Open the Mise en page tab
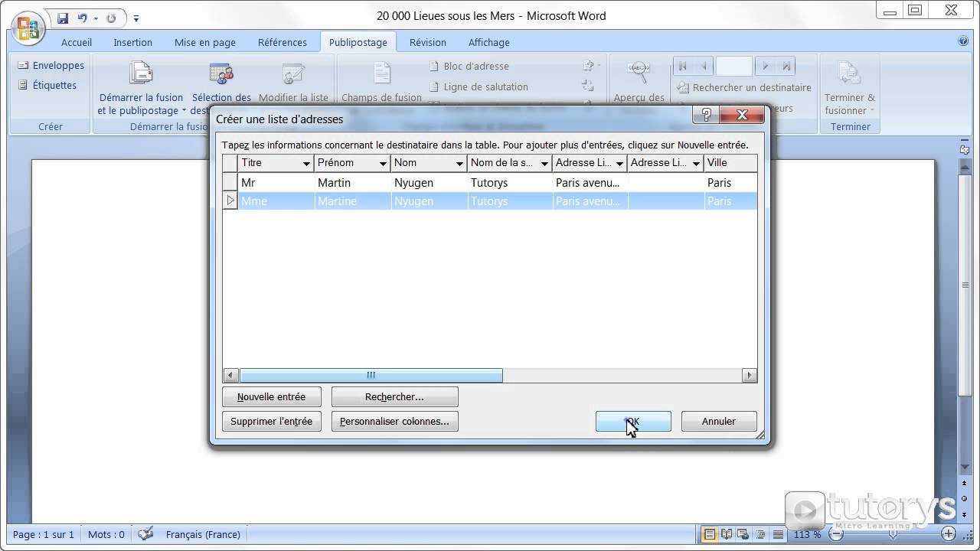Image resolution: width=980 pixels, height=551 pixels. pyautogui.click(x=205, y=42)
